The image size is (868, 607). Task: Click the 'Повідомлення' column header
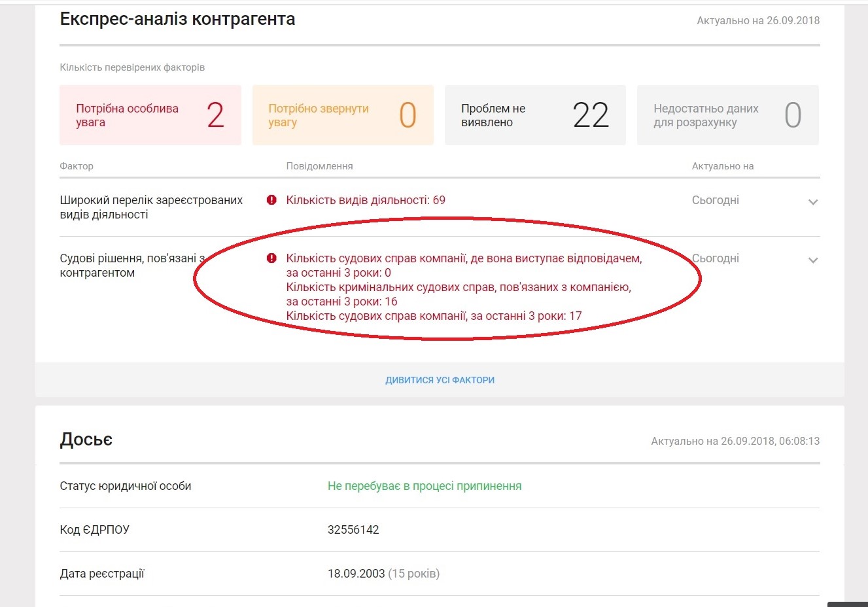pyautogui.click(x=319, y=166)
